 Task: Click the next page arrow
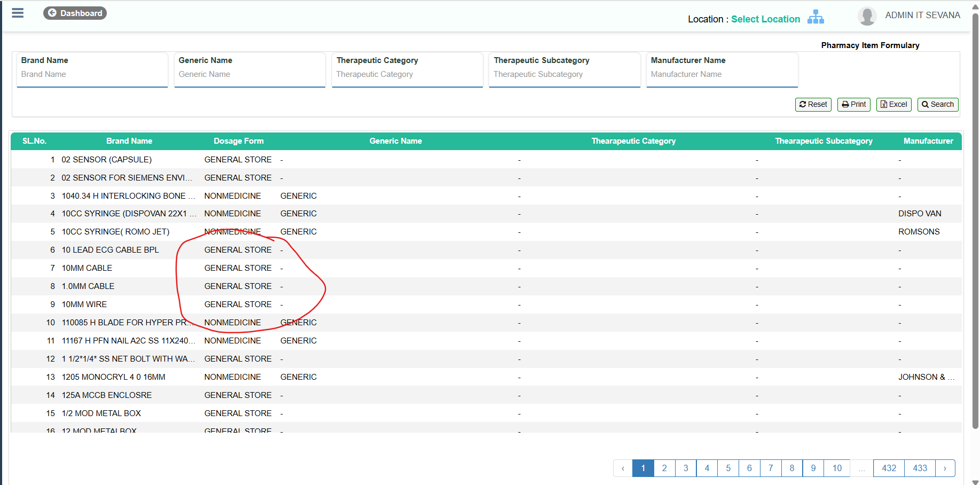(x=945, y=468)
